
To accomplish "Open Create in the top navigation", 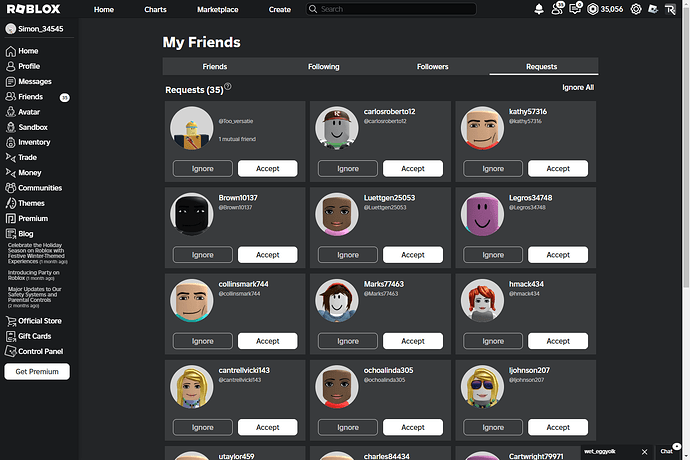I will [x=280, y=9].
